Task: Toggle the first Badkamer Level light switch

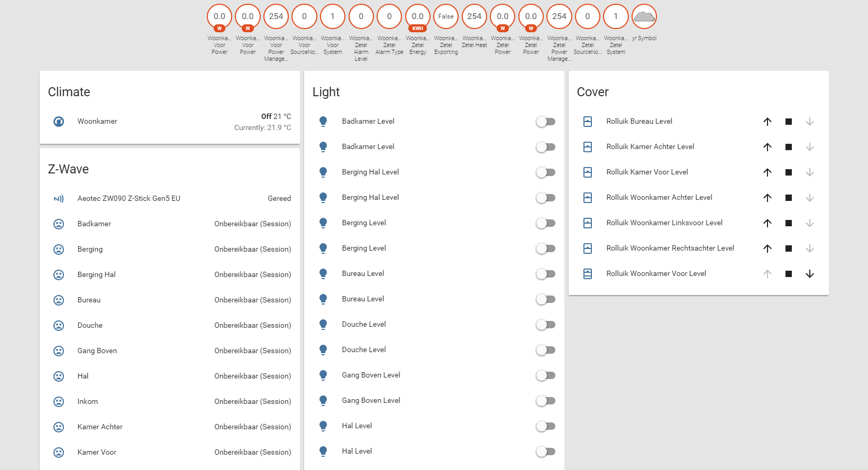Action: point(545,122)
